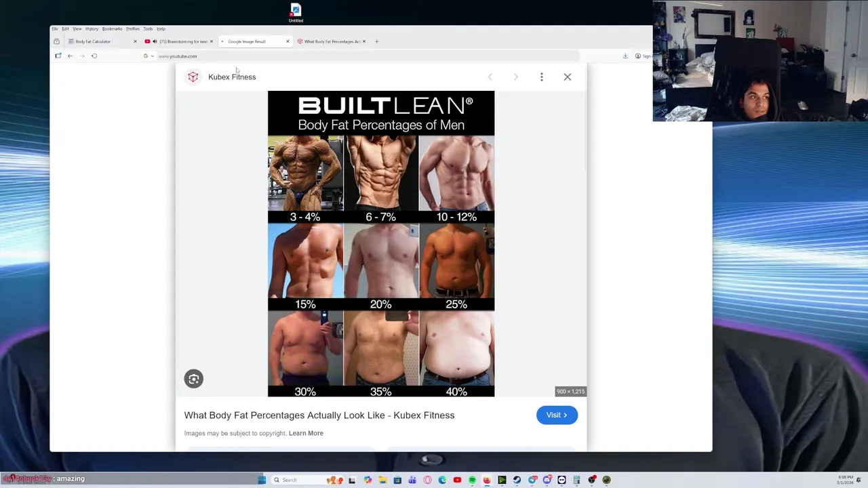Screen dimensions: 868x488
Task: Click the Untitled desktop file icon
Action: [x=296, y=13]
